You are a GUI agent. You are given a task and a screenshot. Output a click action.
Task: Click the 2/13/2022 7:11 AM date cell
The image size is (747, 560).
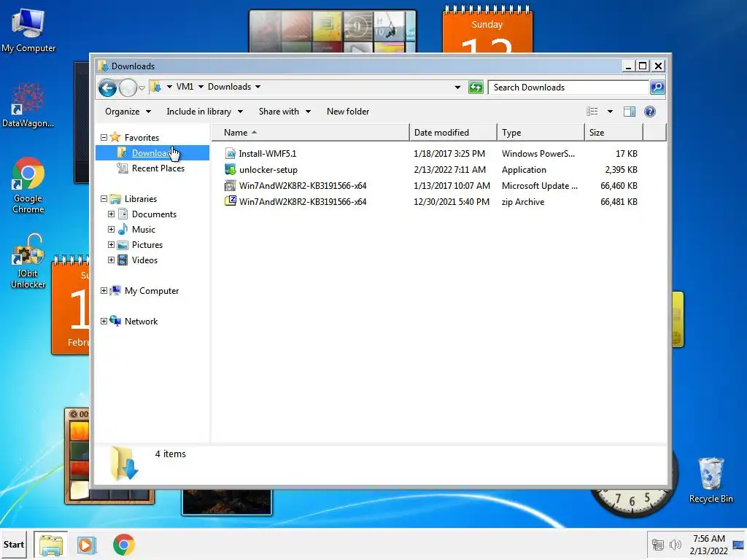[x=449, y=169]
